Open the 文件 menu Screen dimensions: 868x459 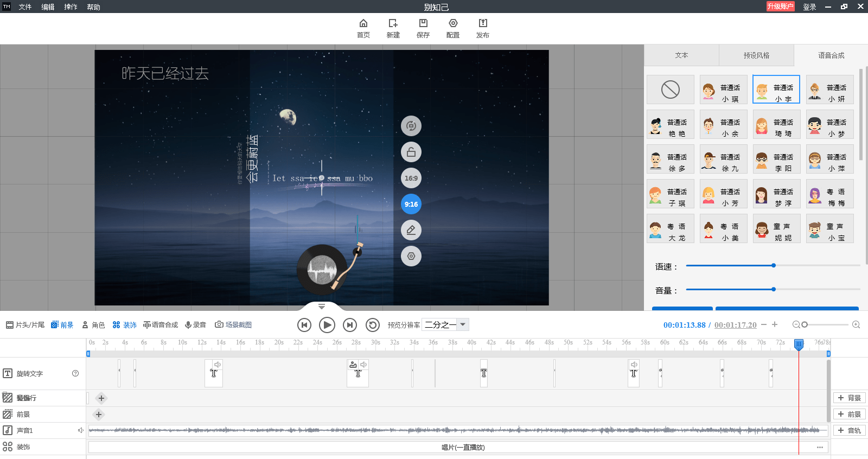tap(25, 7)
